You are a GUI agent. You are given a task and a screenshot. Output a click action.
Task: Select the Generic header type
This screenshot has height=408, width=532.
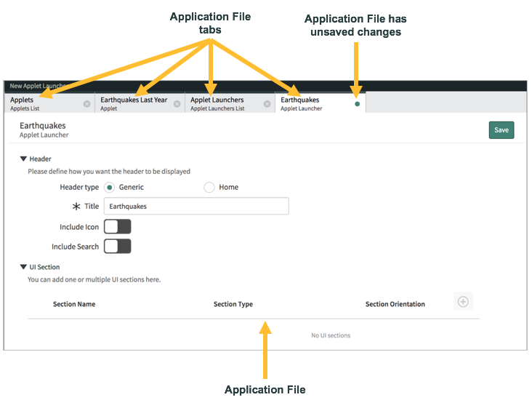[110, 188]
